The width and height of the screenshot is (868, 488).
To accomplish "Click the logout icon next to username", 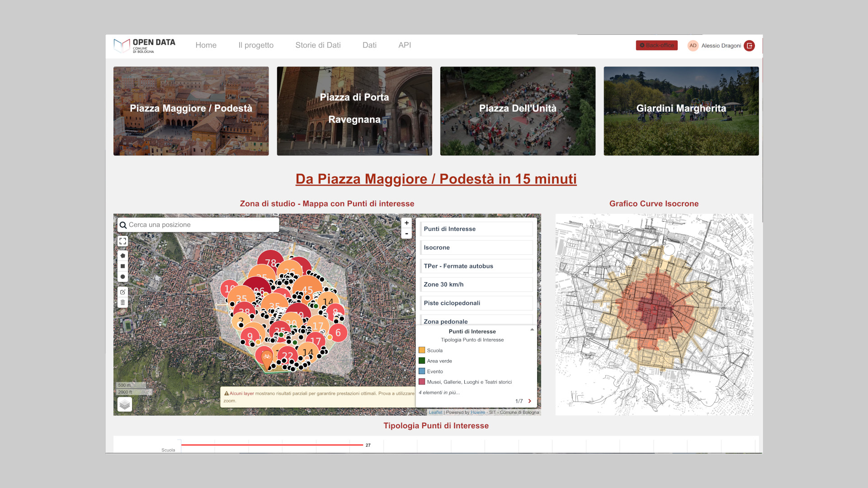I will pos(750,46).
